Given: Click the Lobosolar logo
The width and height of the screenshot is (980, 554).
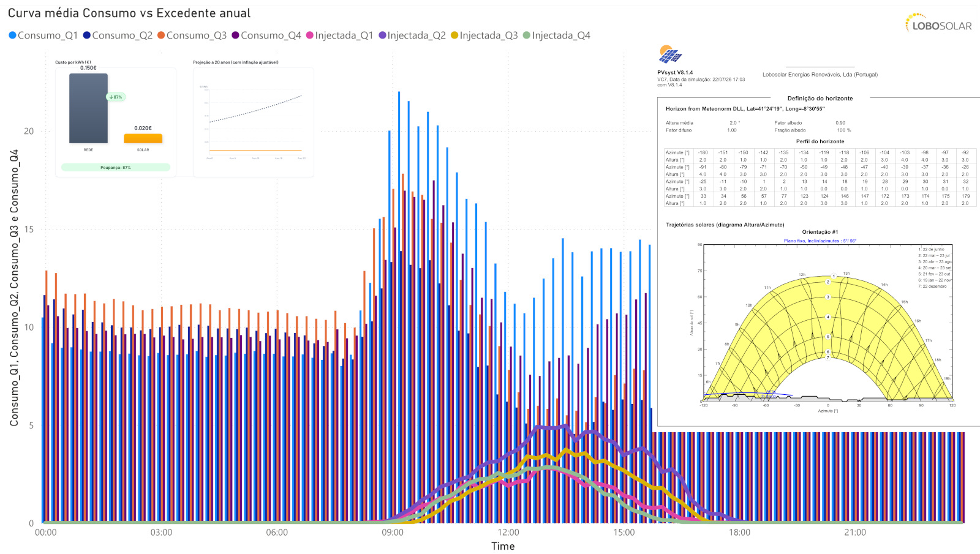Looking at the screenshot, I should pos(938,23).
